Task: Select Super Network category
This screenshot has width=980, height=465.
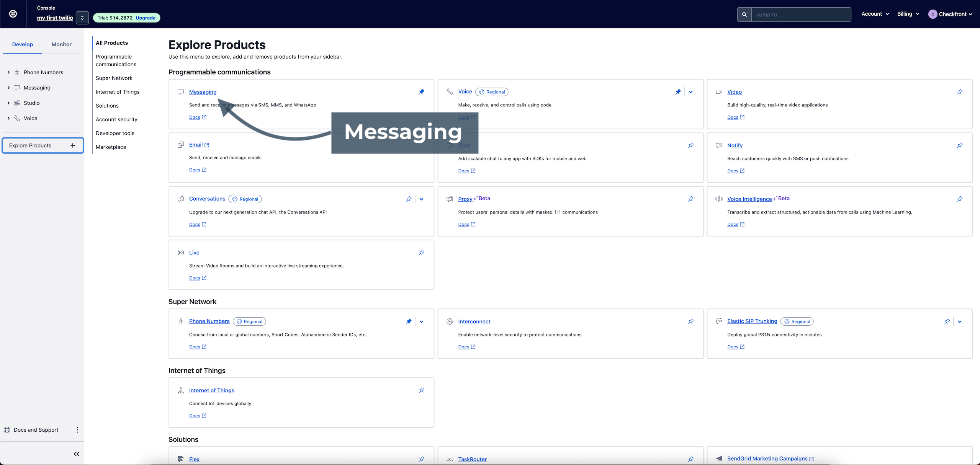Action: 114,78
